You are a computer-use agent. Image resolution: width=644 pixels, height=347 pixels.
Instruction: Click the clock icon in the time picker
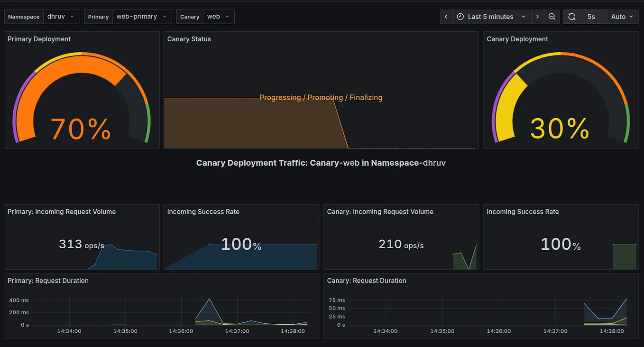pyautogui.click(x=460, y=16)
